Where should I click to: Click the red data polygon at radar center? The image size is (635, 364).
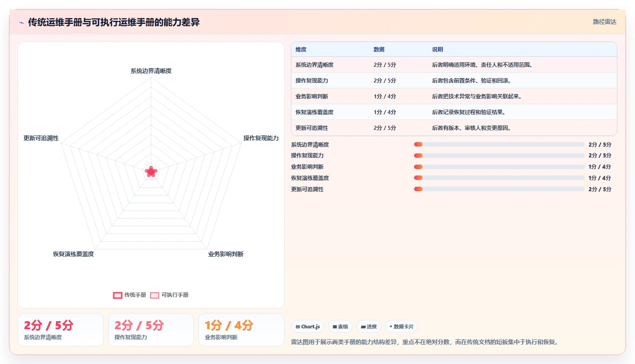tap(151, 171)
